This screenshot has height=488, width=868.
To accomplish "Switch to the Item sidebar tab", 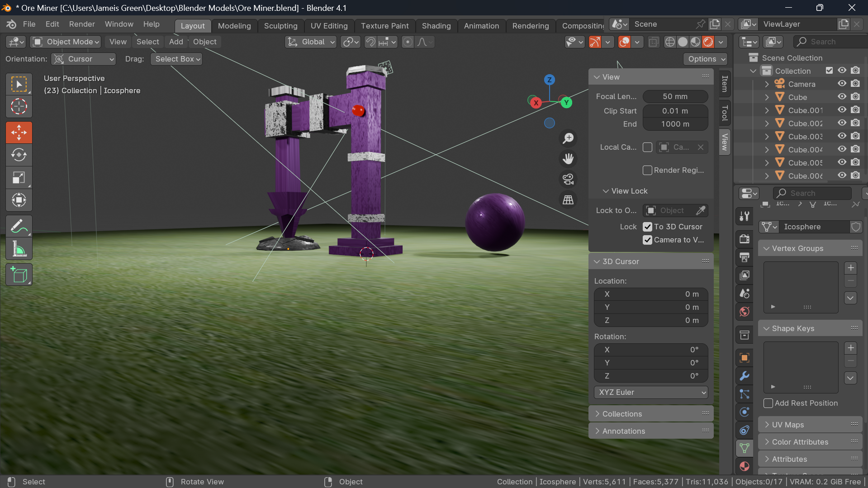I will 725,83.
